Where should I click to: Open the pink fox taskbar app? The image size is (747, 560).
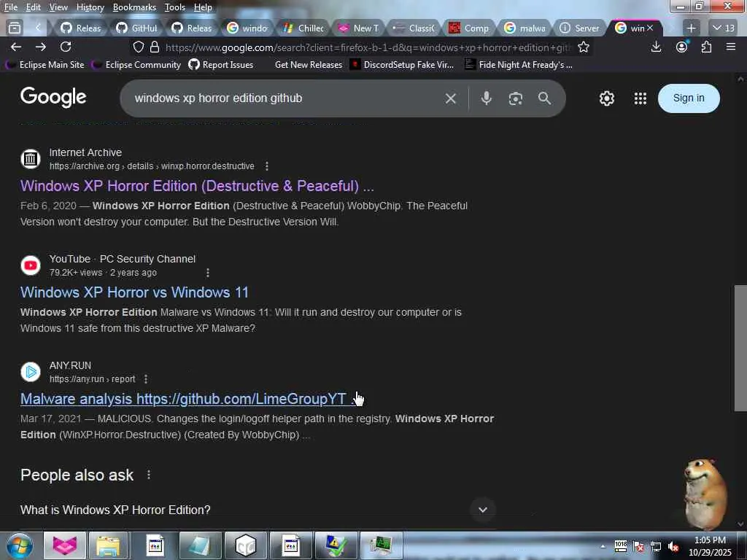65,545
